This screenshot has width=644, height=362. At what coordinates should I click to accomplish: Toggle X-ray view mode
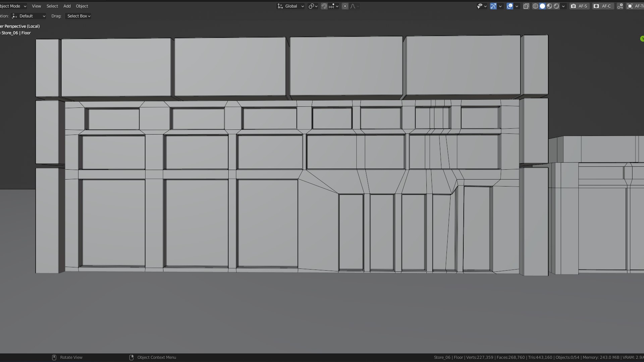526,6
